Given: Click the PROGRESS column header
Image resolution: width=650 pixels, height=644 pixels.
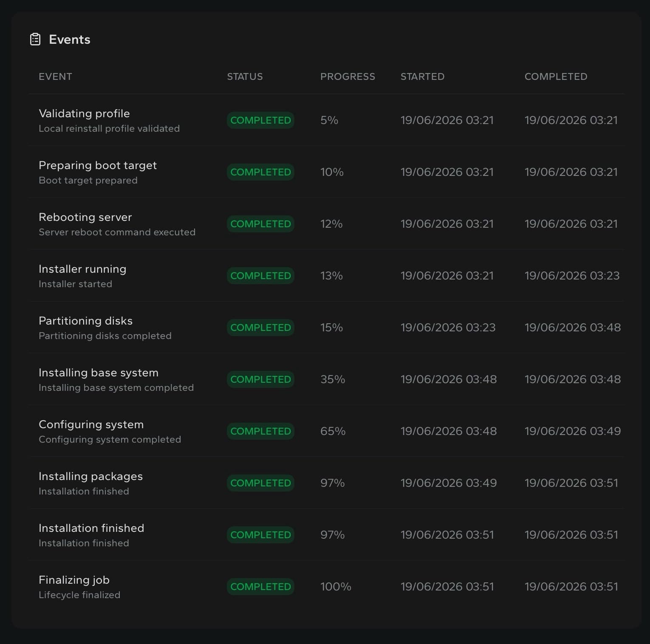Looking at the screenshot, I should [x=348, y=76].
